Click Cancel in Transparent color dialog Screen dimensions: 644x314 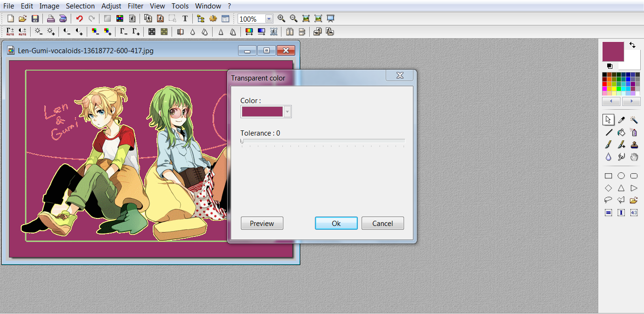tap(383, 223)
